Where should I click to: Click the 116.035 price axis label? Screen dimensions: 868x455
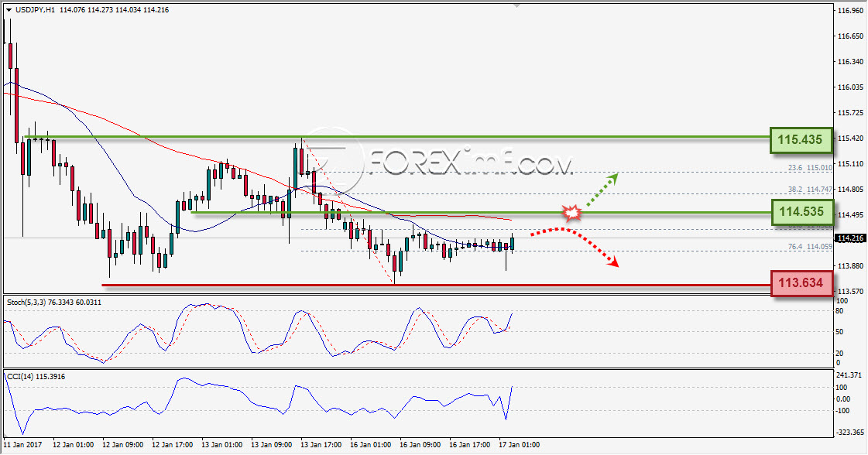click(851, 87)
